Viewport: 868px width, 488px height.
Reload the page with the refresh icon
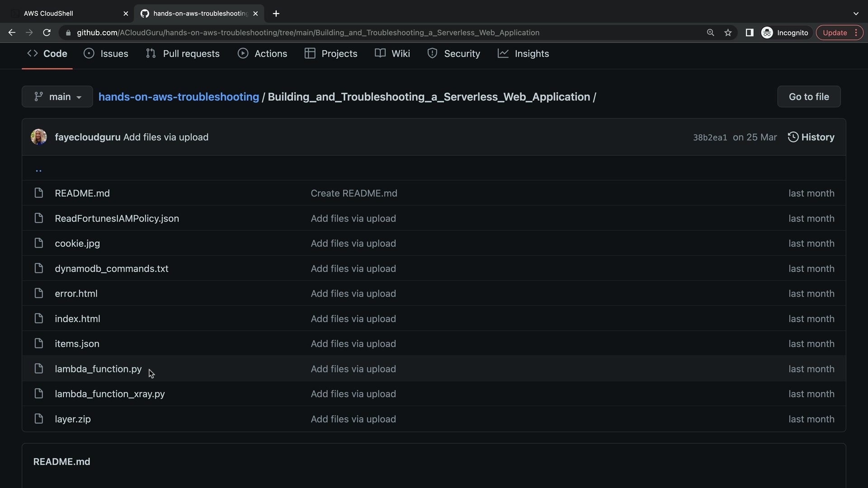point(47,33)
